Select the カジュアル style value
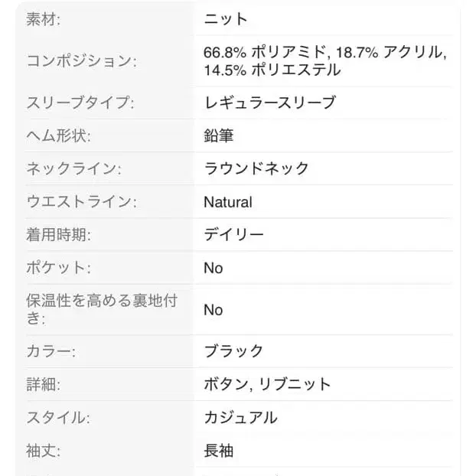 240,418
